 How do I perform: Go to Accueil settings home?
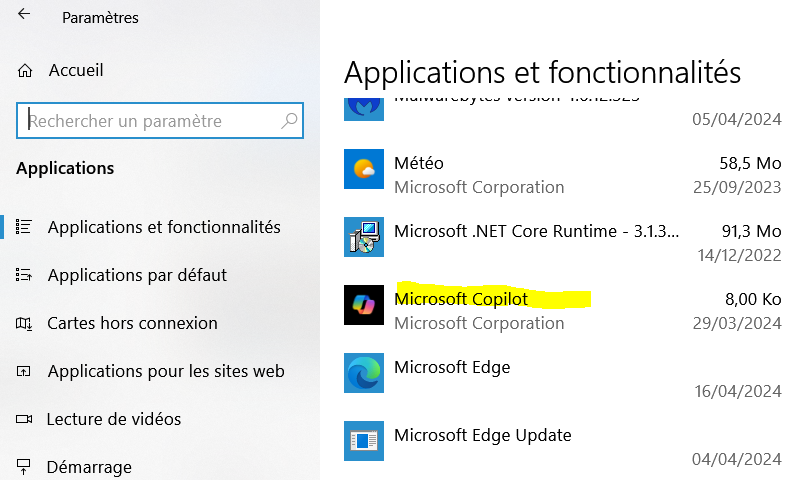(x=76, y=71)
